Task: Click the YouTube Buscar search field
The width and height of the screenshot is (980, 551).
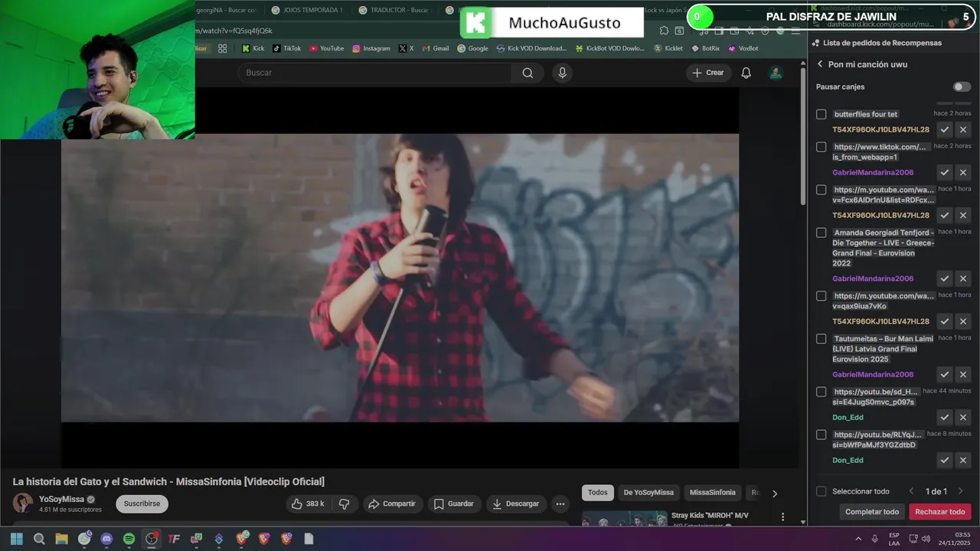Action: click(x=374, y=73)
